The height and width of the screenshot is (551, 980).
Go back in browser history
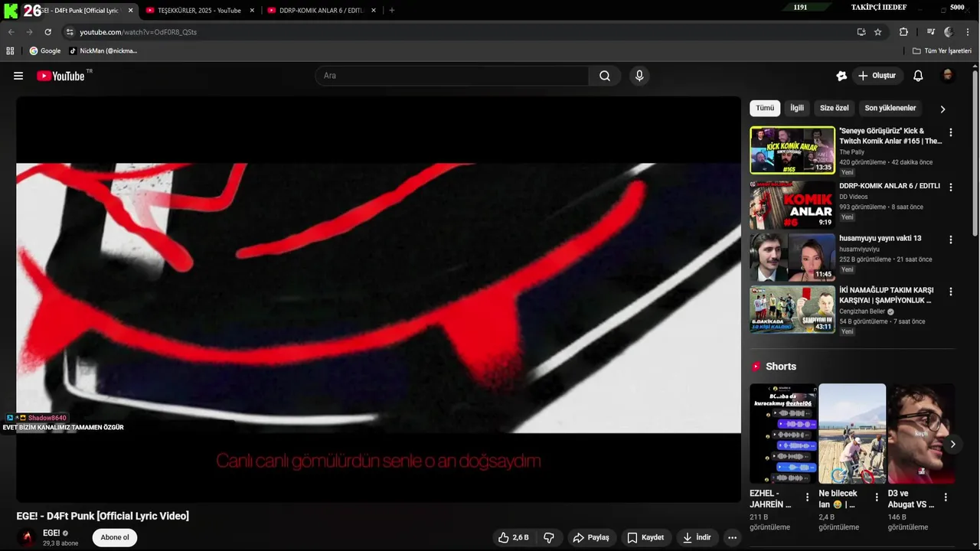pos(11,32)
